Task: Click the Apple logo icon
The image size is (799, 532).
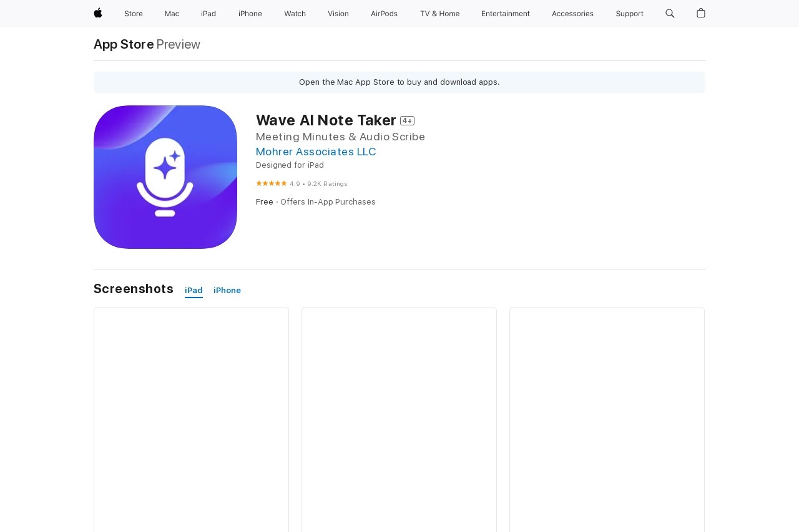Action: [98, 13]
